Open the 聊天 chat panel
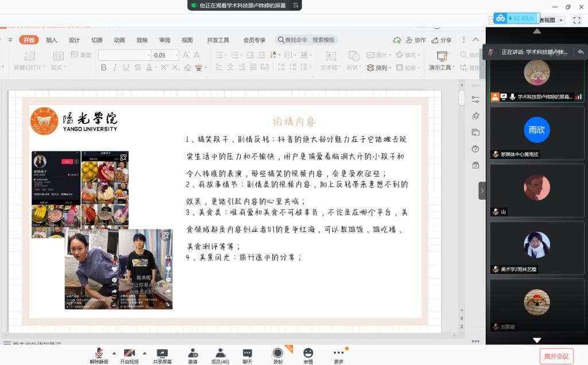 click(247, 353)
